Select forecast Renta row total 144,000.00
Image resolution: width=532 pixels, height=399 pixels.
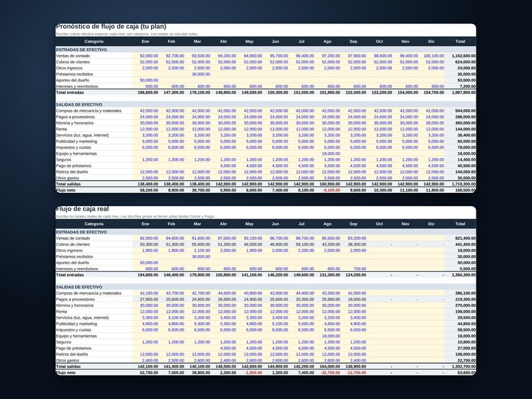[466, 129]
